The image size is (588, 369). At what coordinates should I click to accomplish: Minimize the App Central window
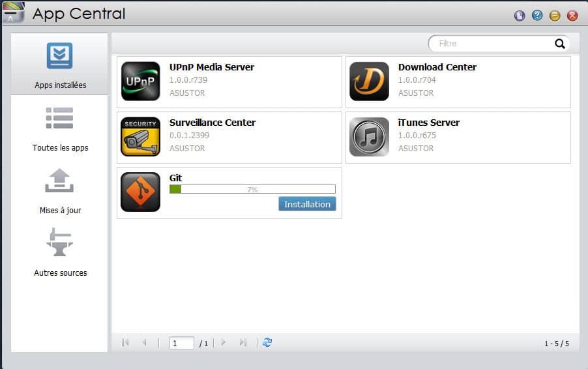pos(555,16)
